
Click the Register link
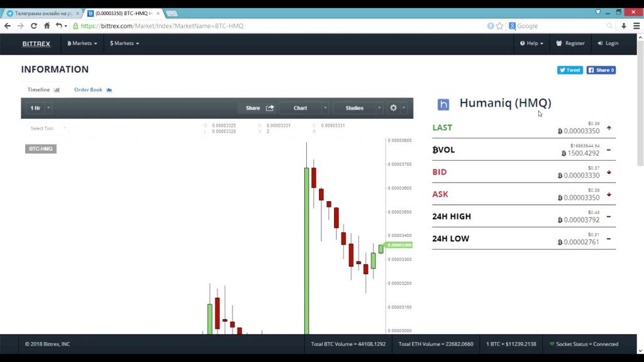click(570, 43)
